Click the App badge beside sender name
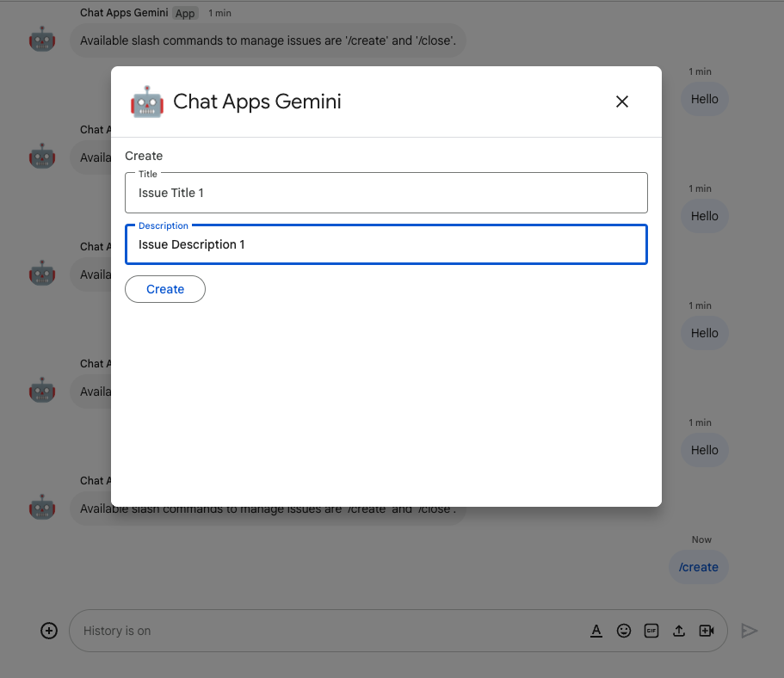This screenshot has width=784, height=678. 185,13
